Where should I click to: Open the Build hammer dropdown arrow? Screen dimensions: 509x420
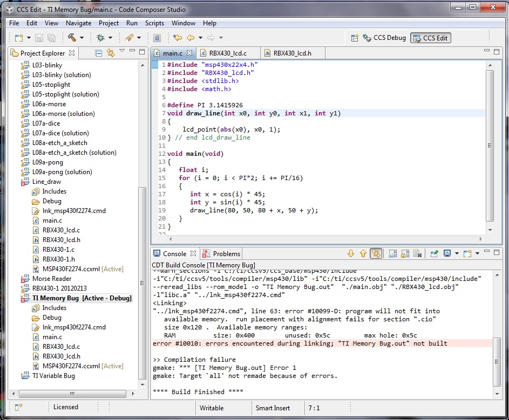coord(82,38)
